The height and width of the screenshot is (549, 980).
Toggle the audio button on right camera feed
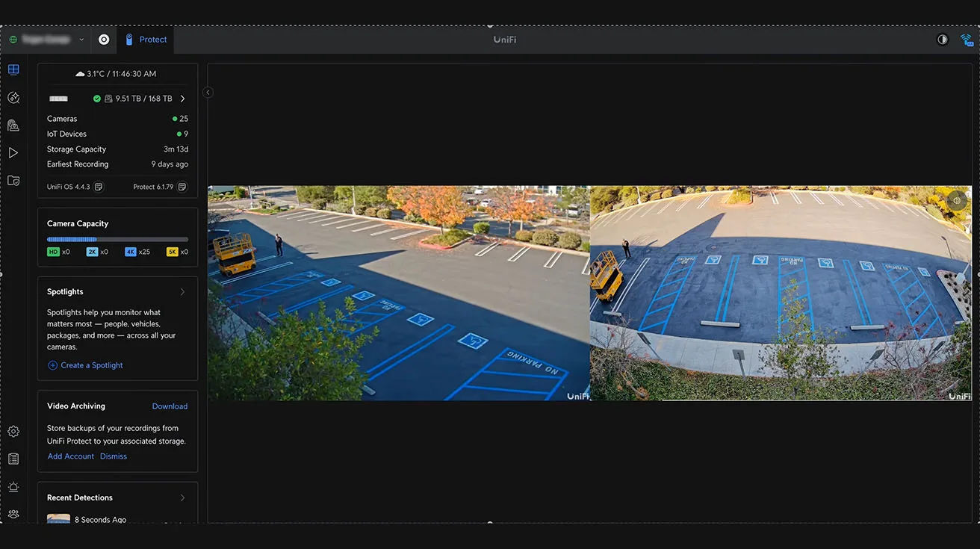tap(957, 200)
